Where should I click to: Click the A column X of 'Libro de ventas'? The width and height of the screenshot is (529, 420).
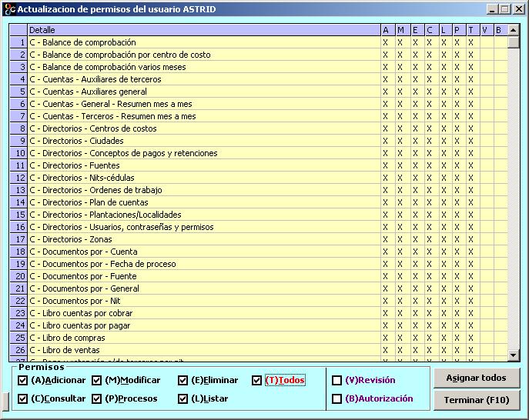(385, 350)
